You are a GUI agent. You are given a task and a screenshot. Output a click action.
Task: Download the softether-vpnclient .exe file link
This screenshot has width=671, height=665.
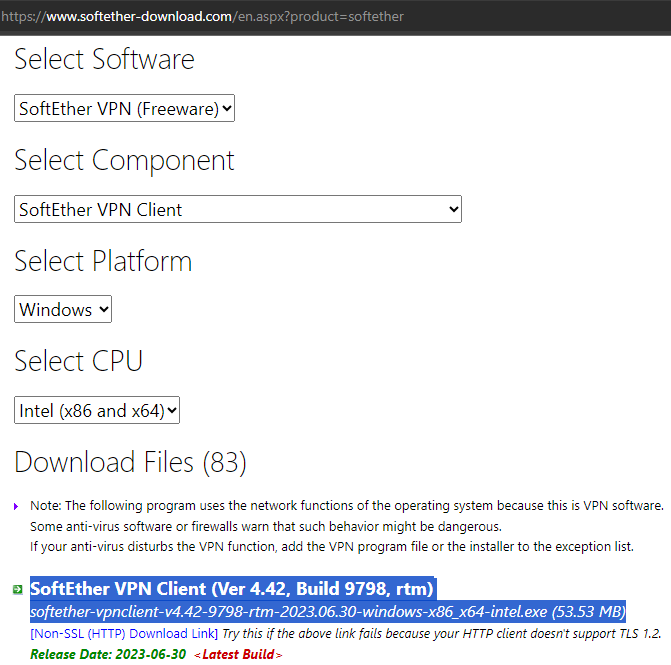328,611
